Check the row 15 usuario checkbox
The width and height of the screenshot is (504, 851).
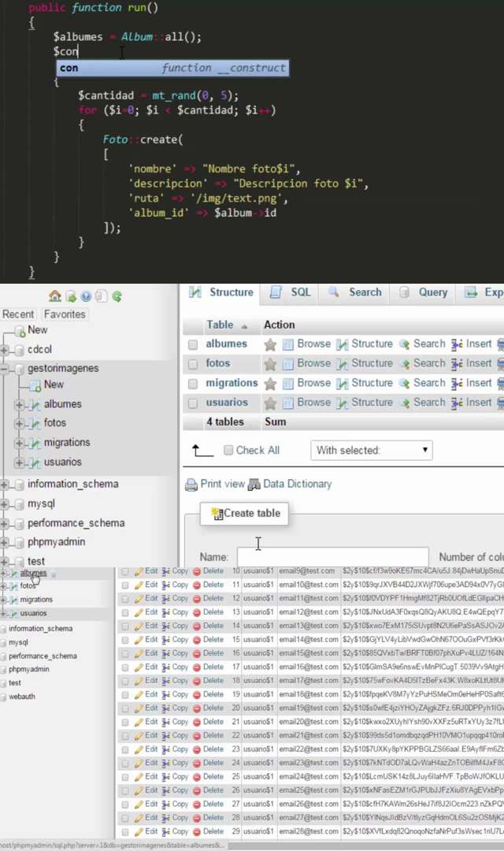point(125,640)
